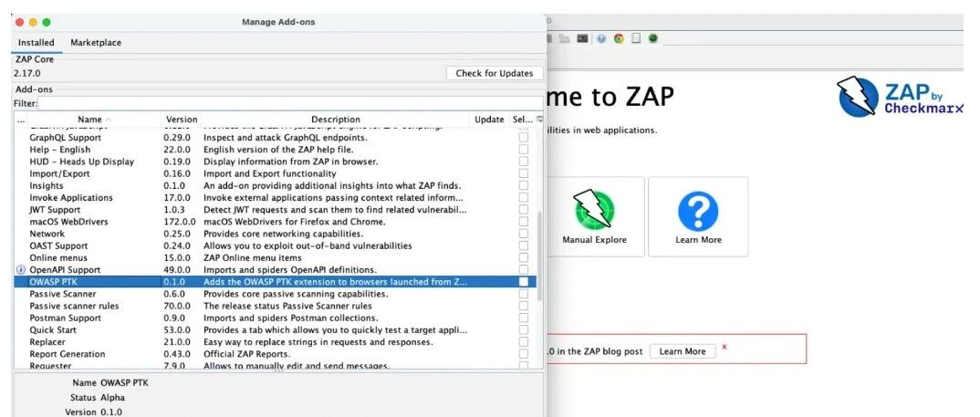Tick checkbox for Replacer row

point(523,342)
